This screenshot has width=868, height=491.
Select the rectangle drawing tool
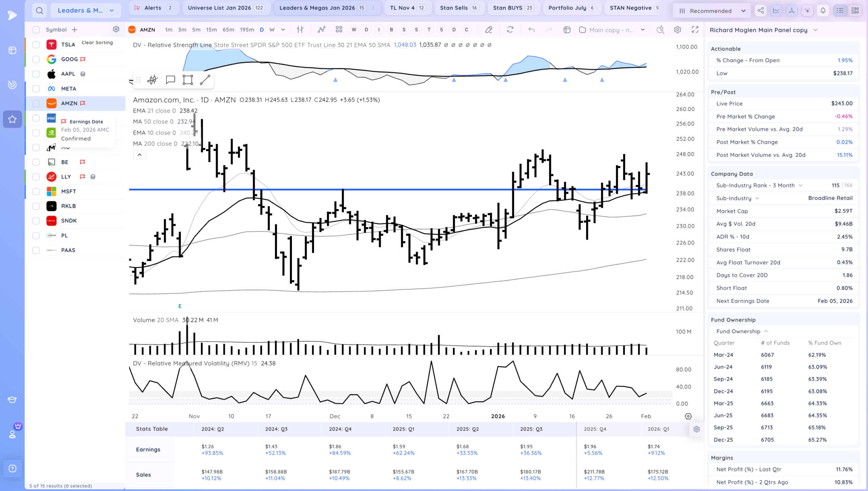pos(188,80)
